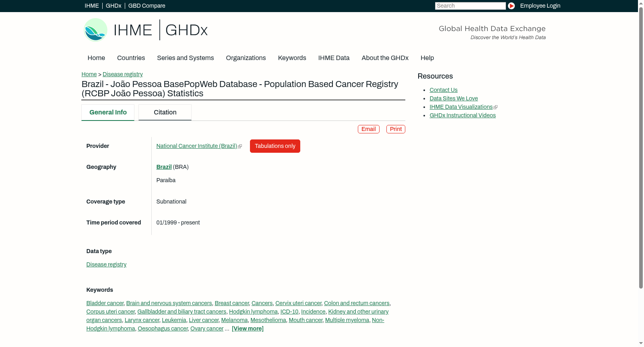Open IHME Data Visualizations link
The image size is (644, 347).
pos(461,107)
